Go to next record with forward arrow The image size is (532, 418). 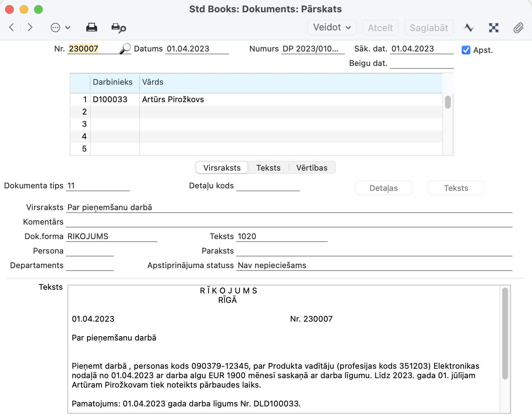(x=30, y=27)
